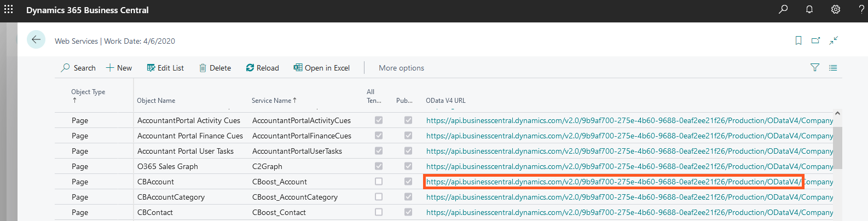The image size is (868, 221).
Task: Toggle All Tenants checkbox for CBAccount
Action: (379, 182)
